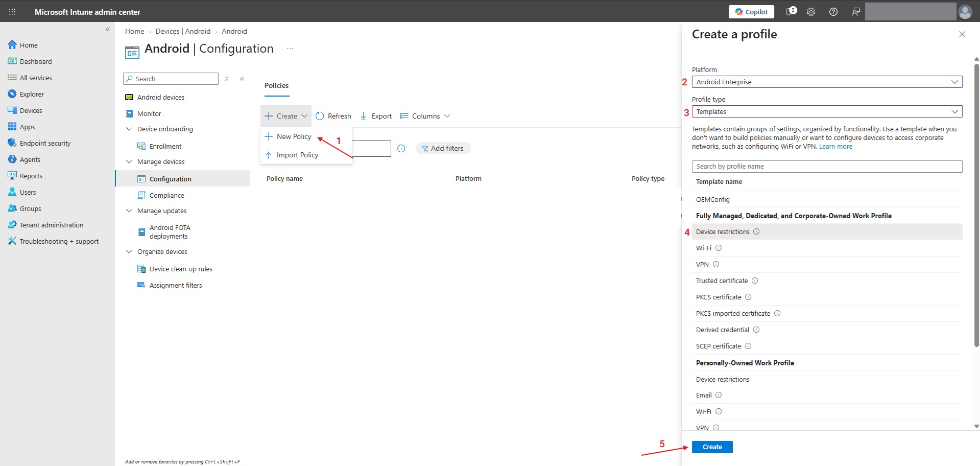Click the Search by profile name field

tap(827, 166)
